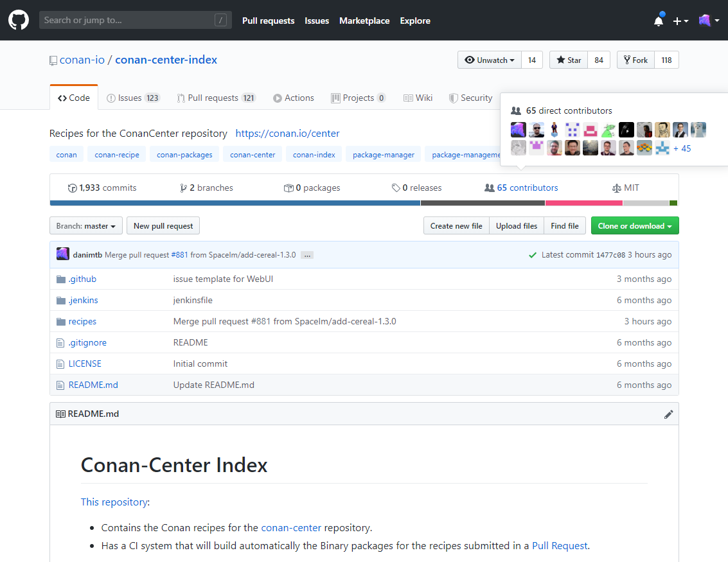Open Marketplace in top navigation
728x562 pixels.
coord(364,21)
